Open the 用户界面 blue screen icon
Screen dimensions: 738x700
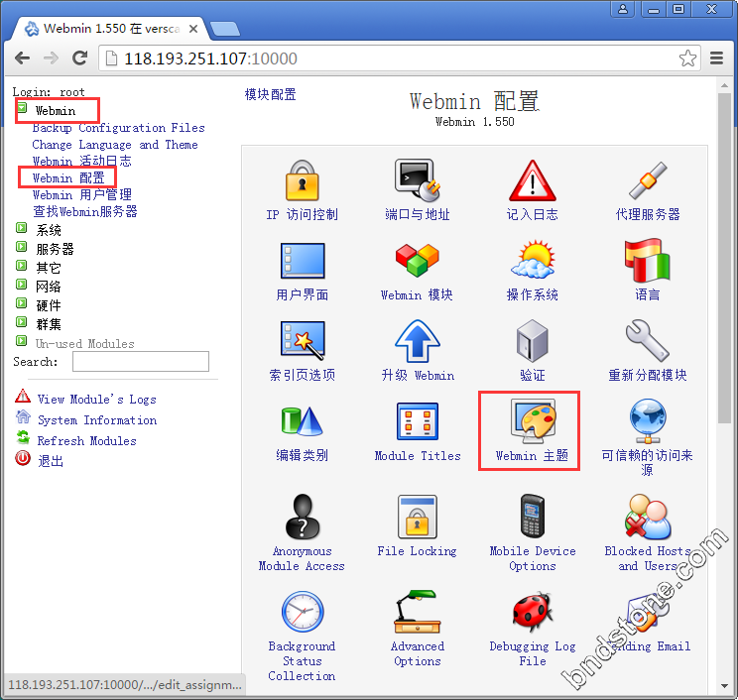tap(303, 261)
